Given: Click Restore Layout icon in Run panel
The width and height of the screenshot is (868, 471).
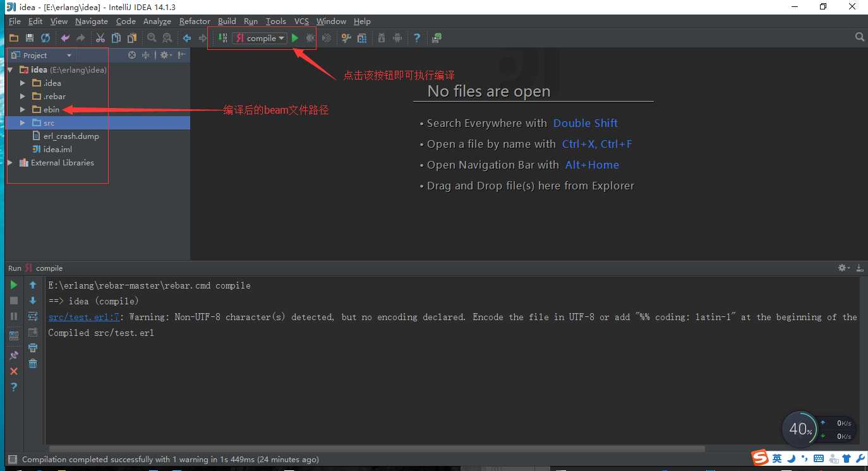Looking at the screenshot, I should [x=14, y=336].
